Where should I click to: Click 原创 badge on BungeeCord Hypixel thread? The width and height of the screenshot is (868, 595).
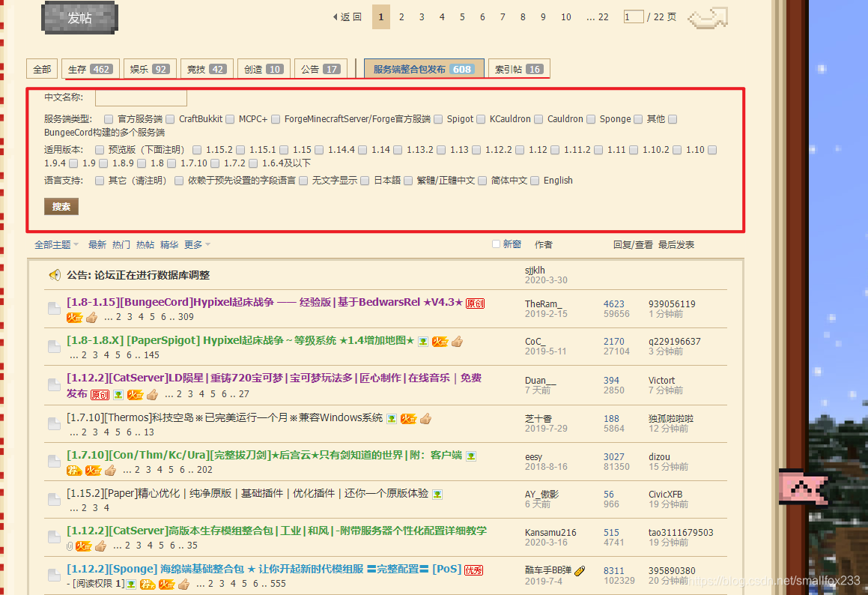click(x=475, y=303)
